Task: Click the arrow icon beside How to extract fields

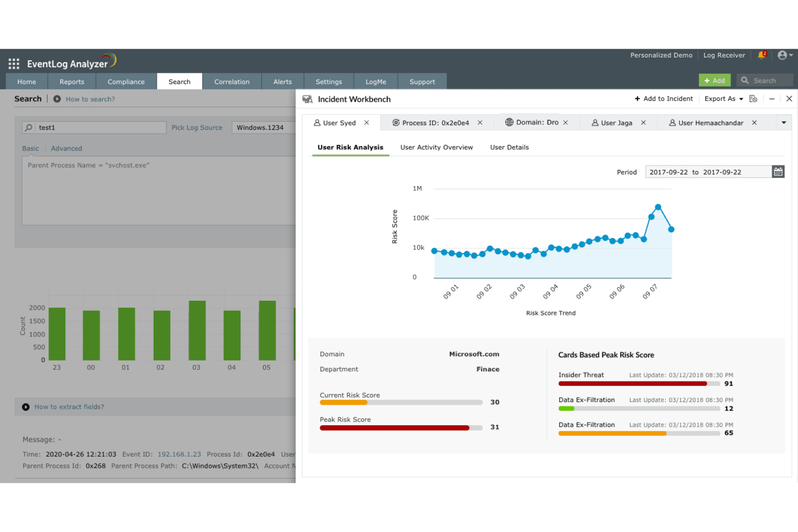Action: pos(26,406)
